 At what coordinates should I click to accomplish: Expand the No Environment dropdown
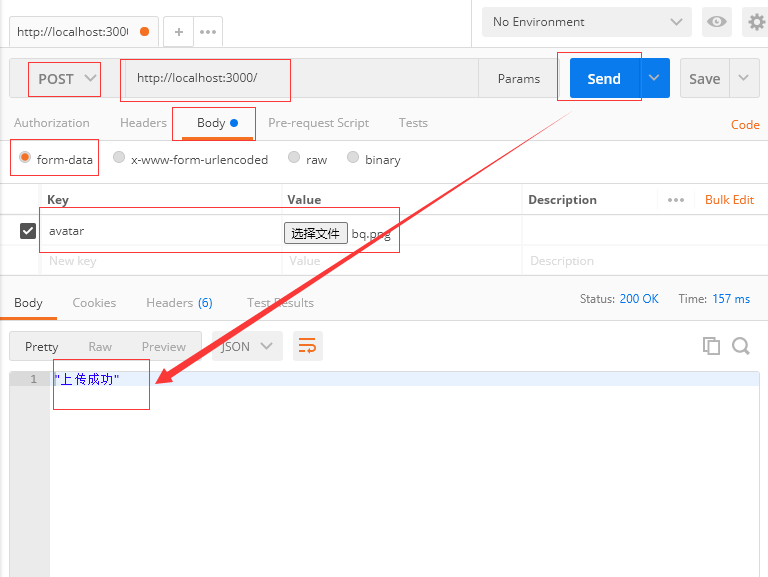587,22
